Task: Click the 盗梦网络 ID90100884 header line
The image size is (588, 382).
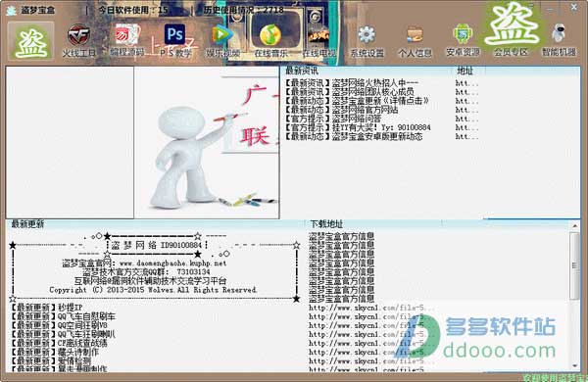Action: pos(157,245)
